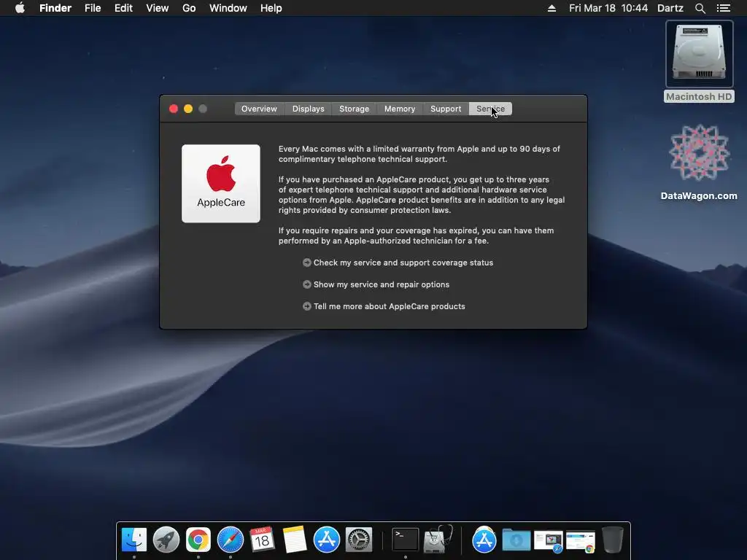Open Downloads folder in Dock
The height and width of the screenshot is (560, 747).
[516, 540]
